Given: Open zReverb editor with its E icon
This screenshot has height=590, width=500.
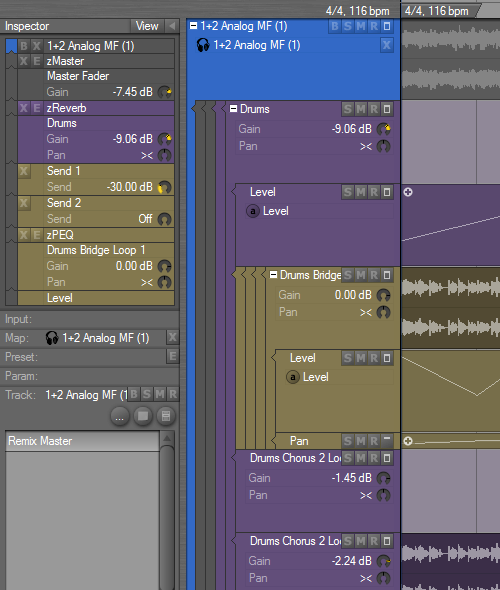Looking at the screenshot, I should [37, 108].
